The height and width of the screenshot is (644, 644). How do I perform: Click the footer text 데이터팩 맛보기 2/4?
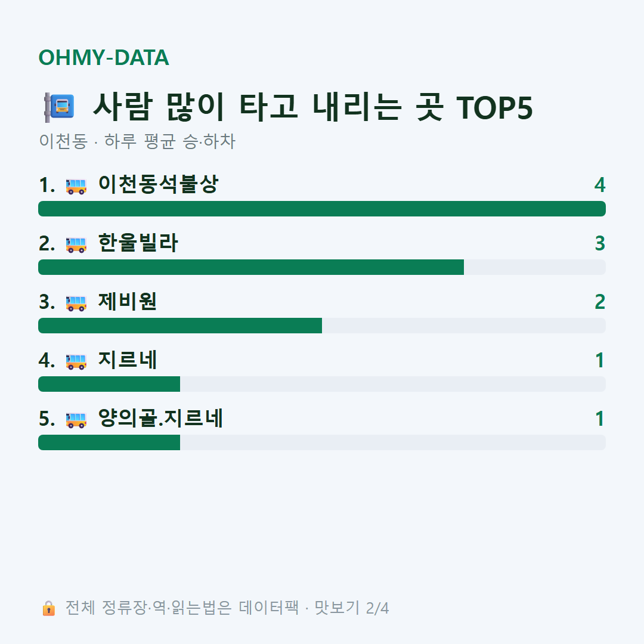click(x=314, y=608)
